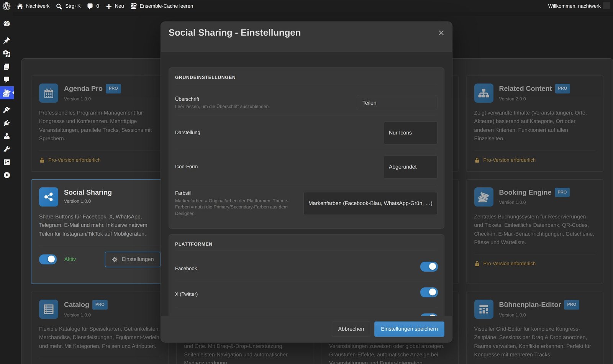Open Comments sidebar icon

click(7, 80)
